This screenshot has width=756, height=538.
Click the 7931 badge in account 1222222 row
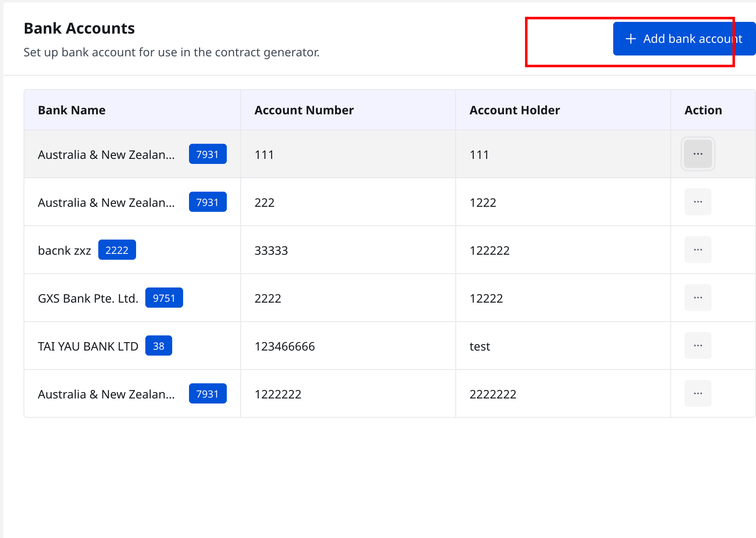207,394
